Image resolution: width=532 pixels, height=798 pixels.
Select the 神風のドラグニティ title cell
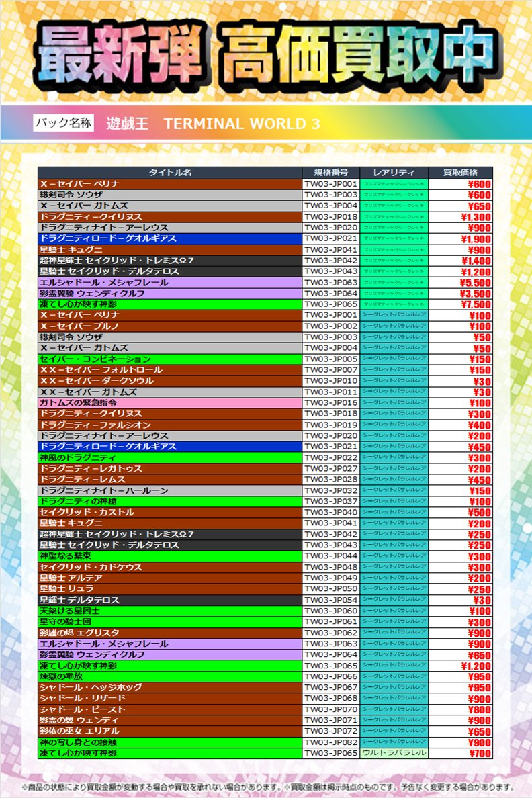[170, 457]
